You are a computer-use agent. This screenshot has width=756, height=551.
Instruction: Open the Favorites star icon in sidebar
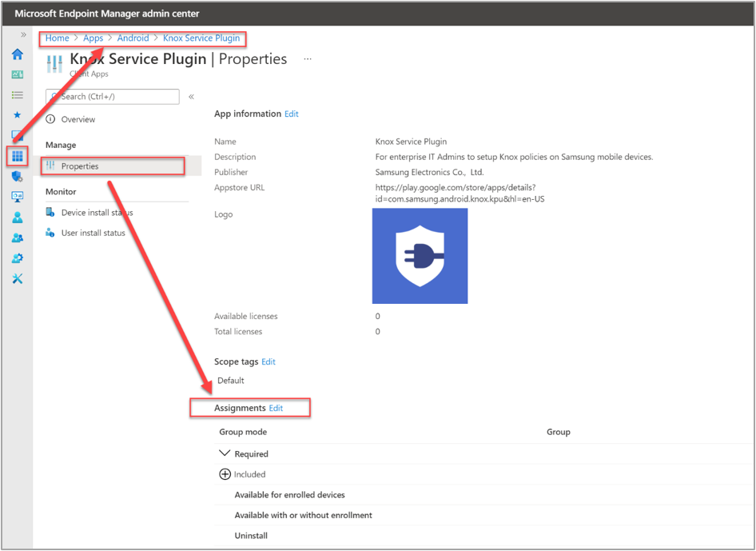point(18,115)
